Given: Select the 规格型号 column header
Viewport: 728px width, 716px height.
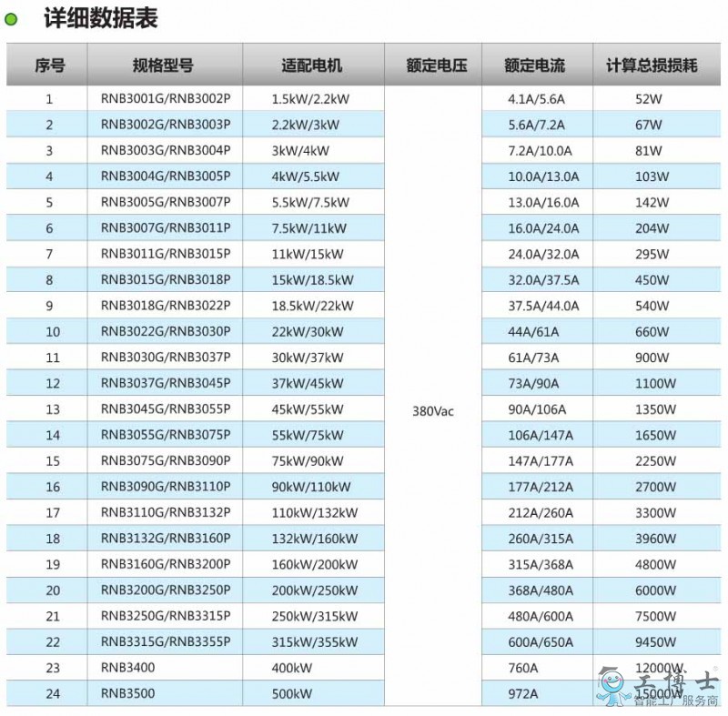Looking at the screenshot, I should point(163,65).
